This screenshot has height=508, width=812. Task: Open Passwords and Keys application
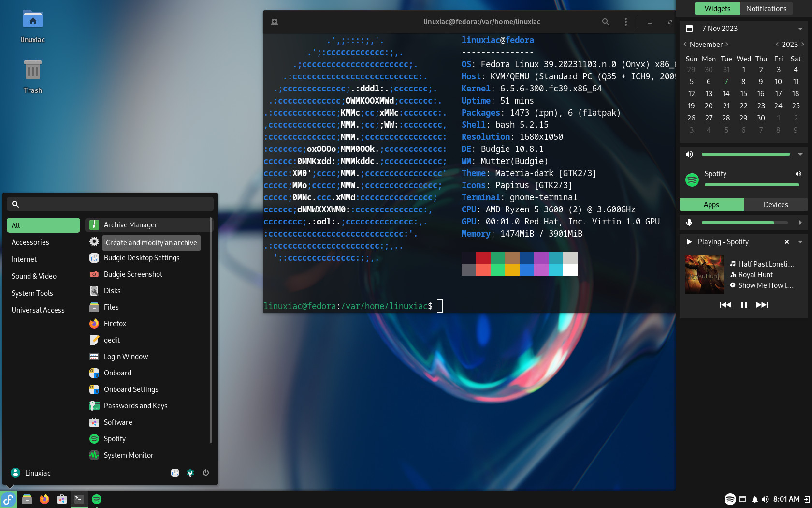tap(147, 406)
